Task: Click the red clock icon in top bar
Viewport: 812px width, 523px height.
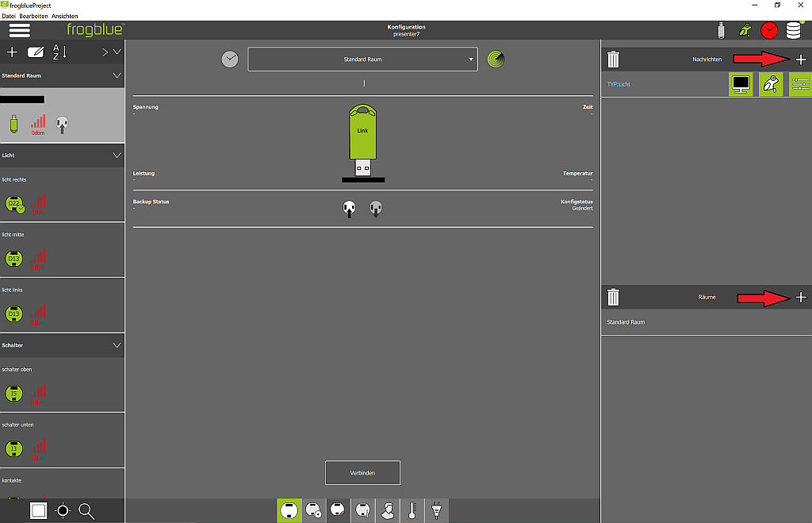Action: tap(769, 31)
